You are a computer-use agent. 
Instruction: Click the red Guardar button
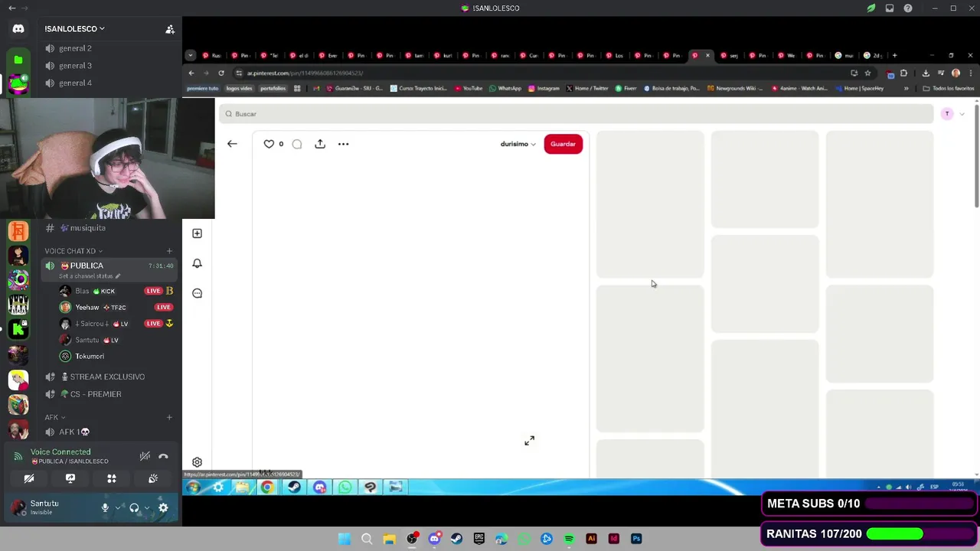(x=563, y=144)
